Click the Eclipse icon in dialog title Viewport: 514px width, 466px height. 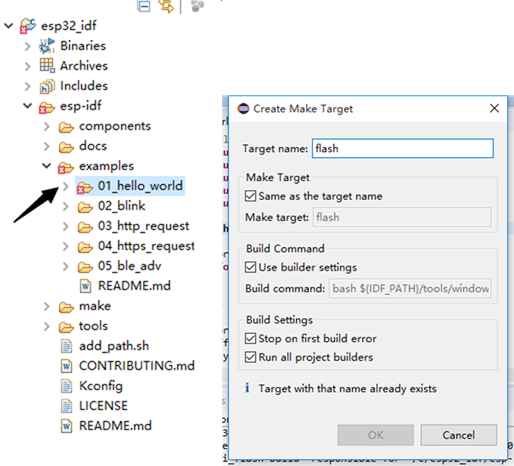[x=243, y=109]
